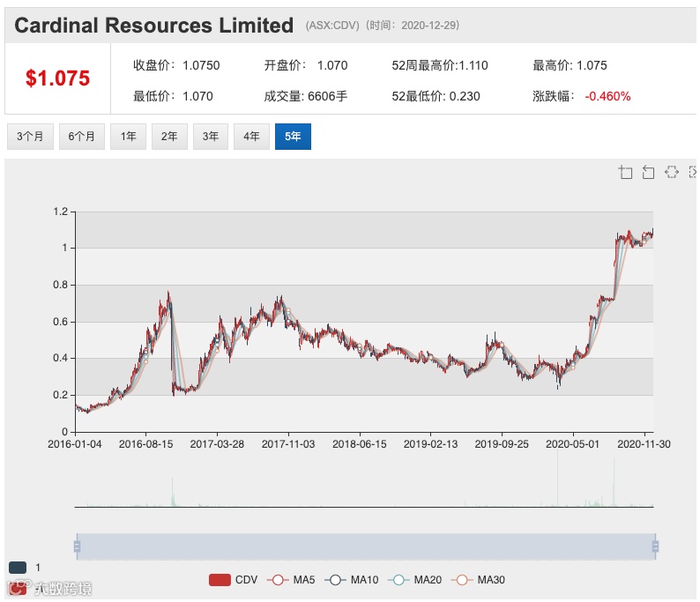
Task: Select the active 5年 range tab
Action: coord(293,137)
